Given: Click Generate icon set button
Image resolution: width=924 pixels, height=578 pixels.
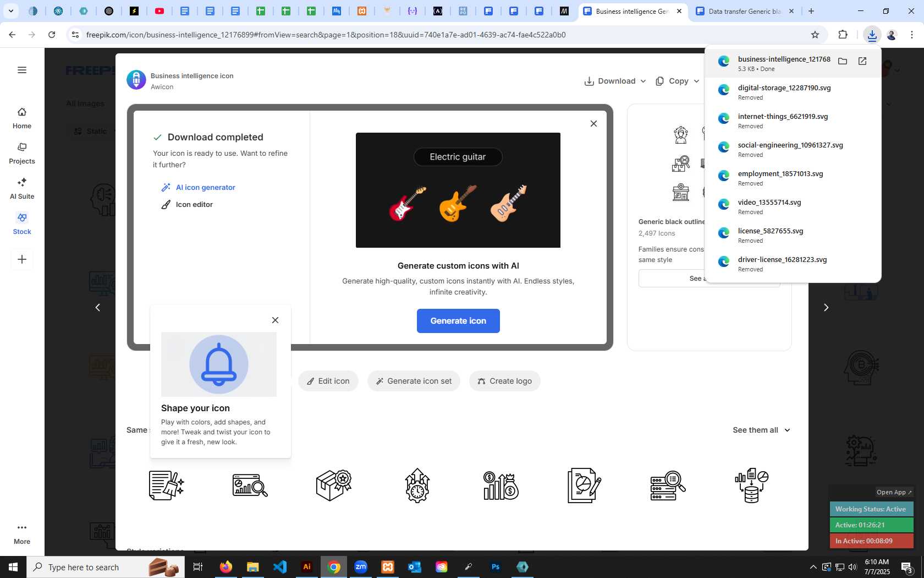Looking at the screenshot, I should (x=414, y=381).
